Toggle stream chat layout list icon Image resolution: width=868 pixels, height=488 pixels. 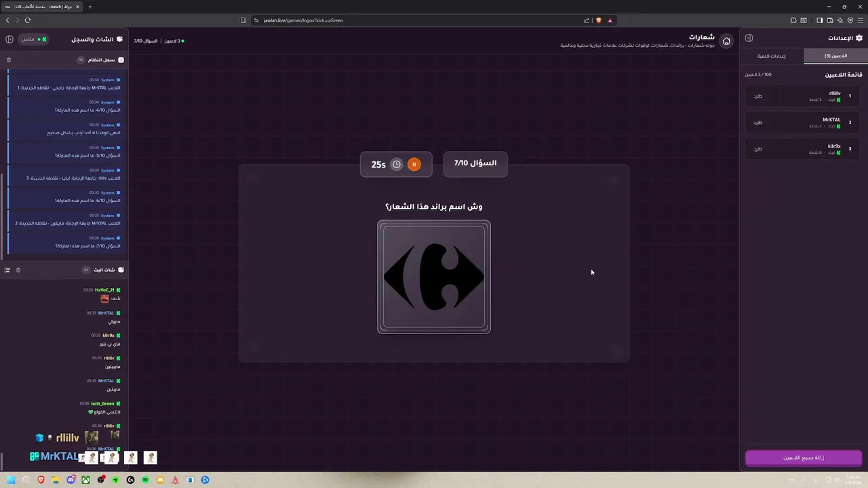click(x=7, y=270)
